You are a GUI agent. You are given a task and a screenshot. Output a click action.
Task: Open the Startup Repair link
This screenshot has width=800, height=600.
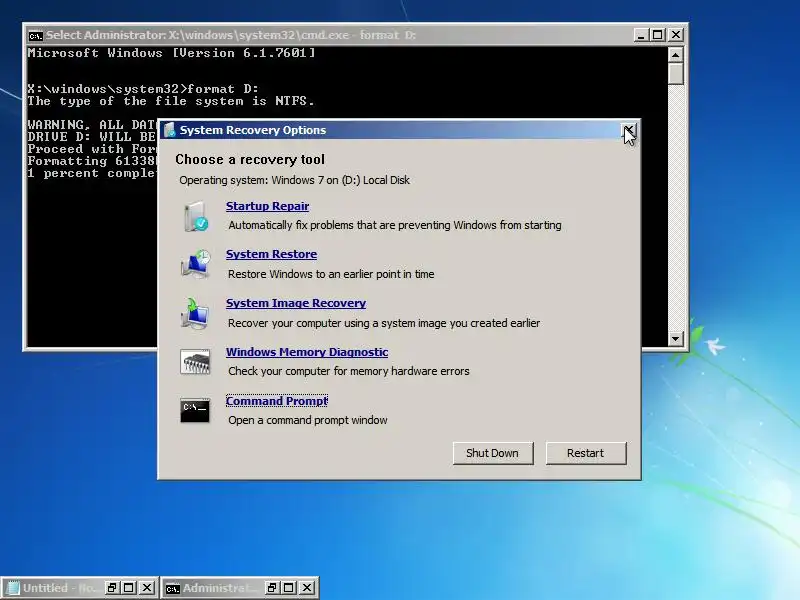267,206
